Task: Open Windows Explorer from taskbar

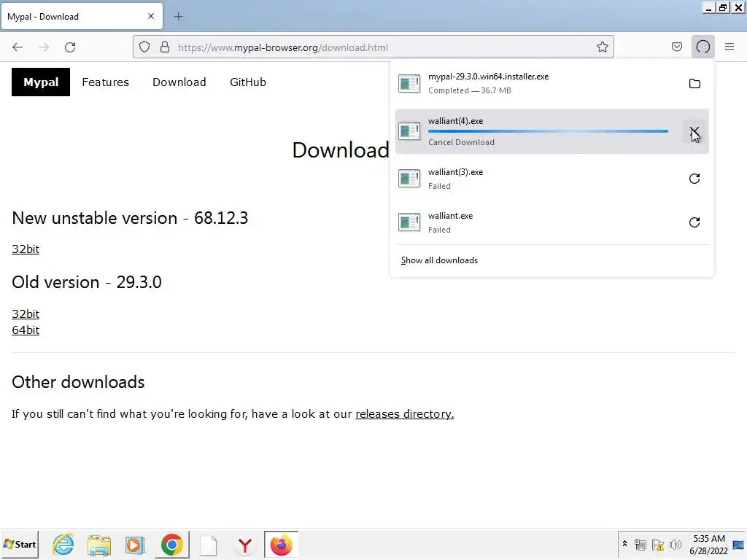Action: (99, 545)
